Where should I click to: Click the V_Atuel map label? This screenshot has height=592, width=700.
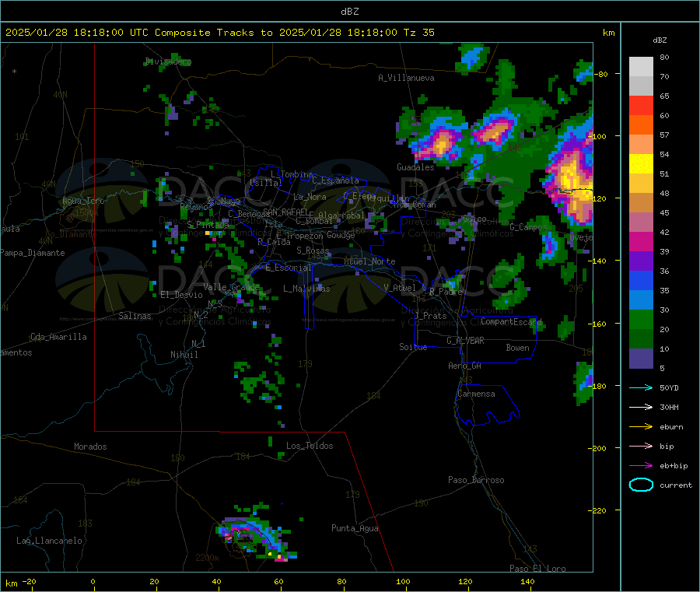(400, 288)
